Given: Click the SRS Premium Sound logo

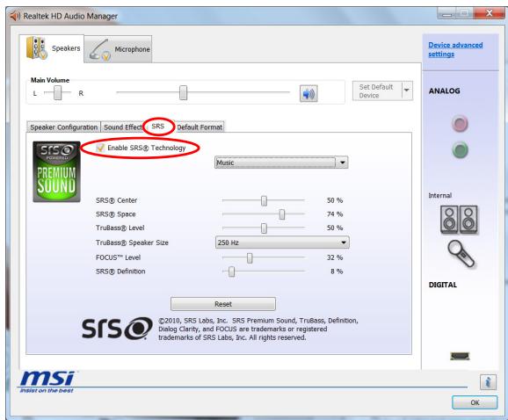Looking at the screenshot, I should 57,171.
